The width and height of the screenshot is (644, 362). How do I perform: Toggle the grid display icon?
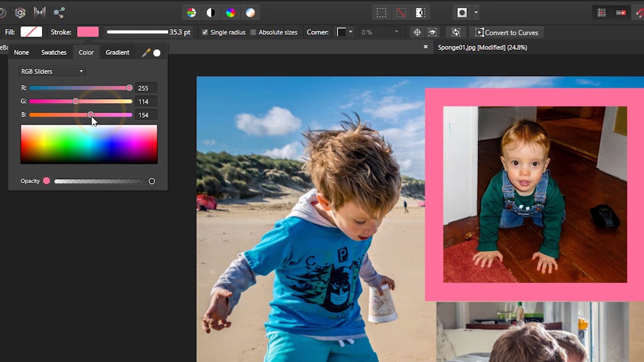point(601,13)
